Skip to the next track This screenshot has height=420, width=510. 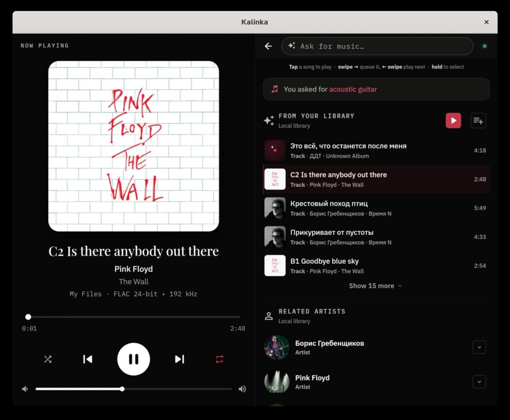click(x=179, y=359)
